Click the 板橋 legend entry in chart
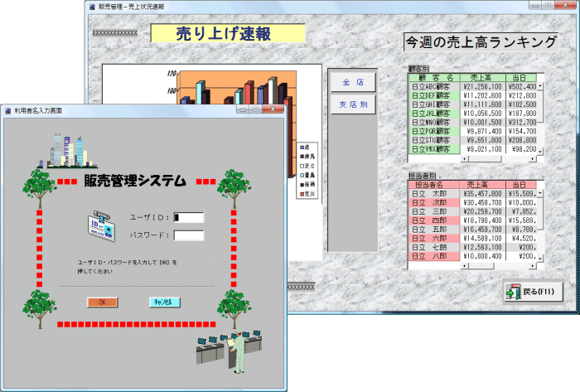The height and width of the screenshot is (392, 580). tap(307, 184)
